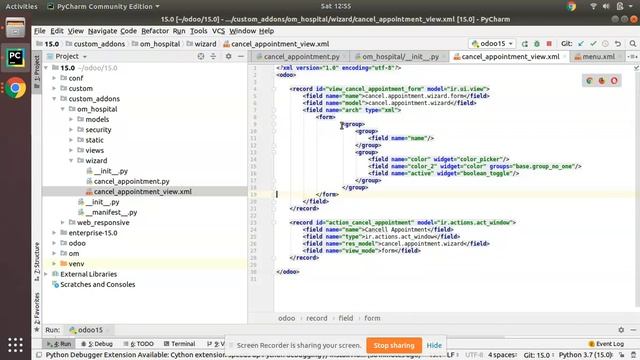Open the TODO tool window
This screenshot has height=360, width=640.
138,344
